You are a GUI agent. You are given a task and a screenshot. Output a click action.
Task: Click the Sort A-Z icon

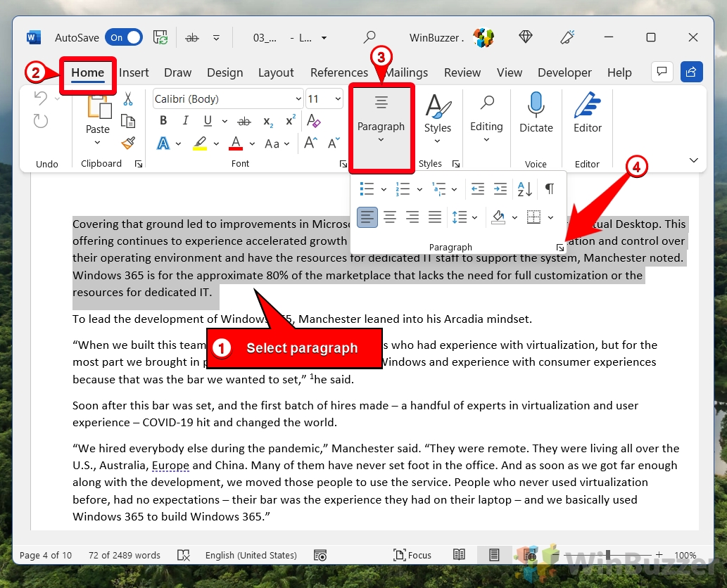pyautogui.click(x=525, y=189)
